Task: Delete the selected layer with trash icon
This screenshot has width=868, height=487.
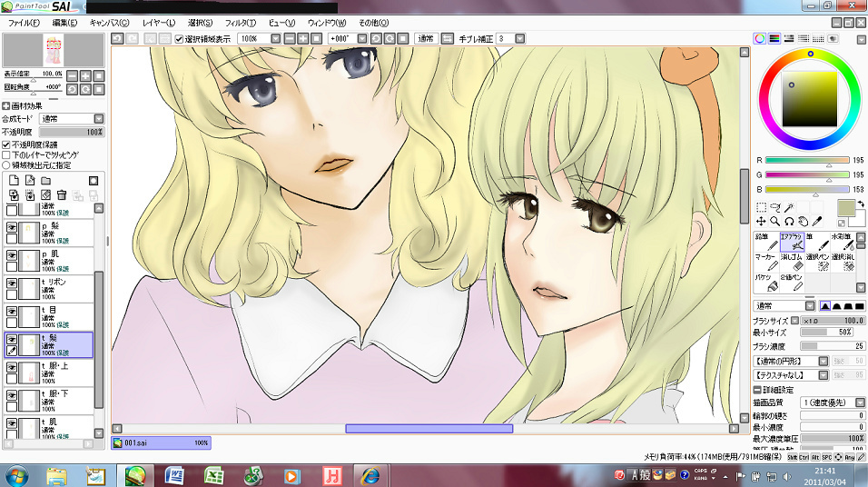Action: [62, 195]
